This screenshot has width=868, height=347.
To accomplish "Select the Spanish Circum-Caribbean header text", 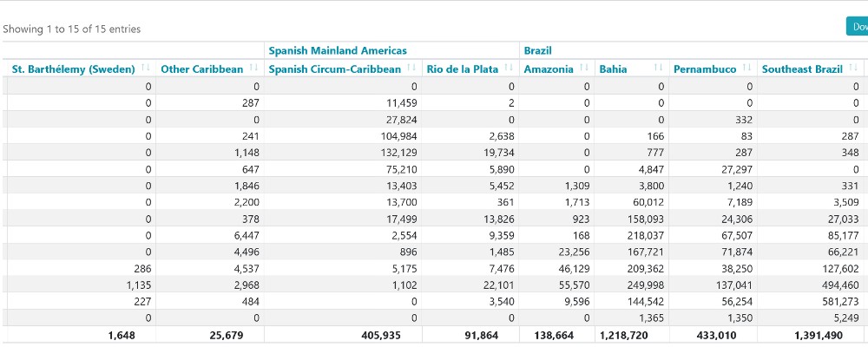I will coord(335,69).
